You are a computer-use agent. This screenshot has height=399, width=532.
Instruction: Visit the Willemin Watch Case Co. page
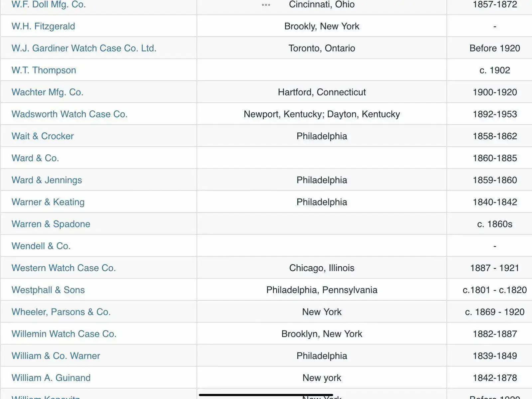[x=64, y=333]
